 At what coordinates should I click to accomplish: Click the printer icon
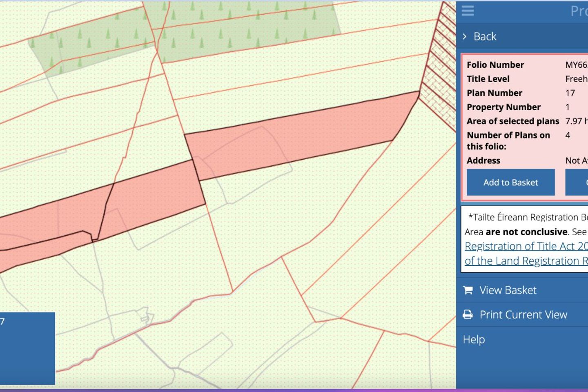click(468, 314)
